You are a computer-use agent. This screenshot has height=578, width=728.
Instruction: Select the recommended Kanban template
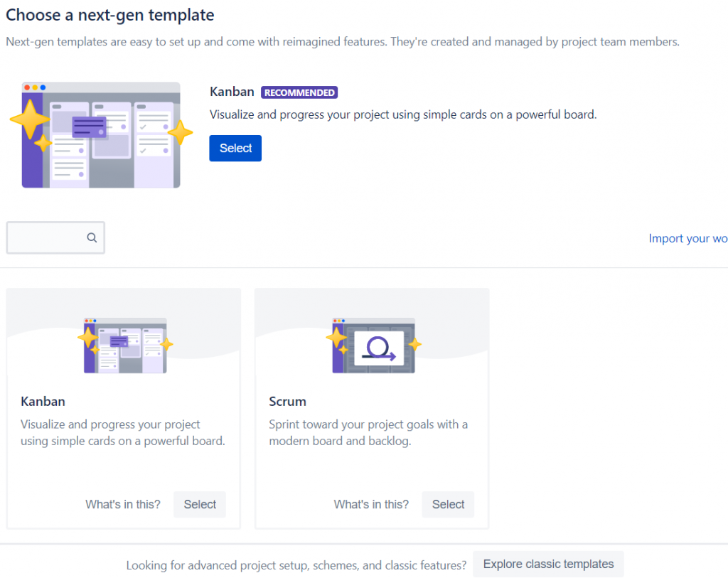click(235, 148)
